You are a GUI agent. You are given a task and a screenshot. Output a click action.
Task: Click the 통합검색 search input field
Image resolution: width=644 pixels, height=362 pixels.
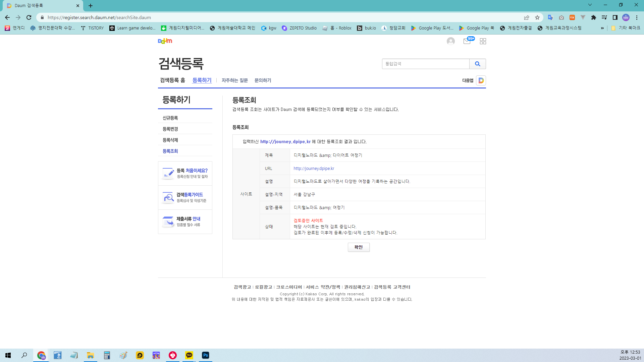click(425, 64)
